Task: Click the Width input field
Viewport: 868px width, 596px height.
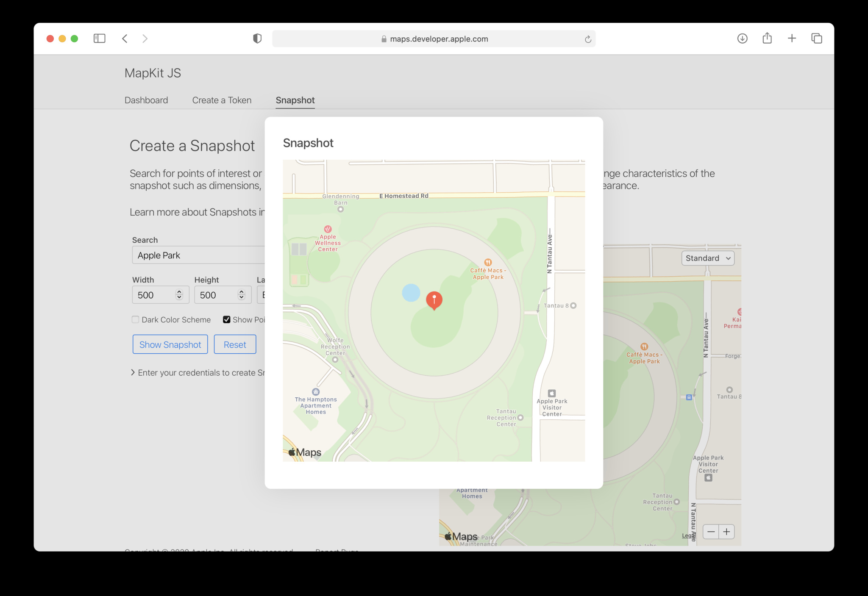Action: point(160,295)
